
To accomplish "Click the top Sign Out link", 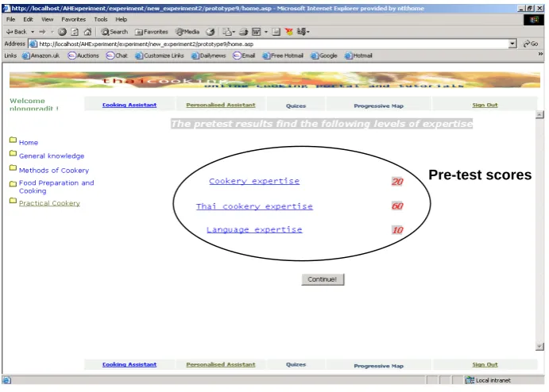I will 485,105.
